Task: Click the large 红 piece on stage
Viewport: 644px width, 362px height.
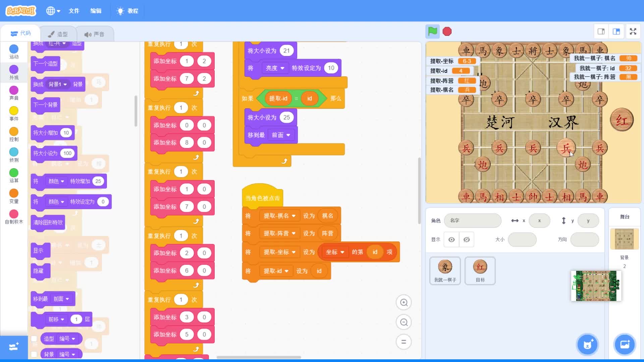Action: point(622,120)
